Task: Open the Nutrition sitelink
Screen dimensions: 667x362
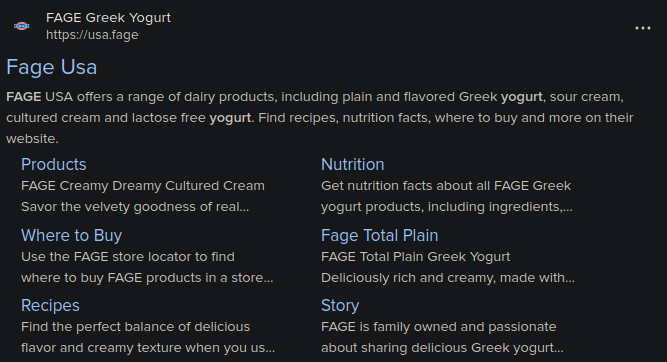Action: 353,165
